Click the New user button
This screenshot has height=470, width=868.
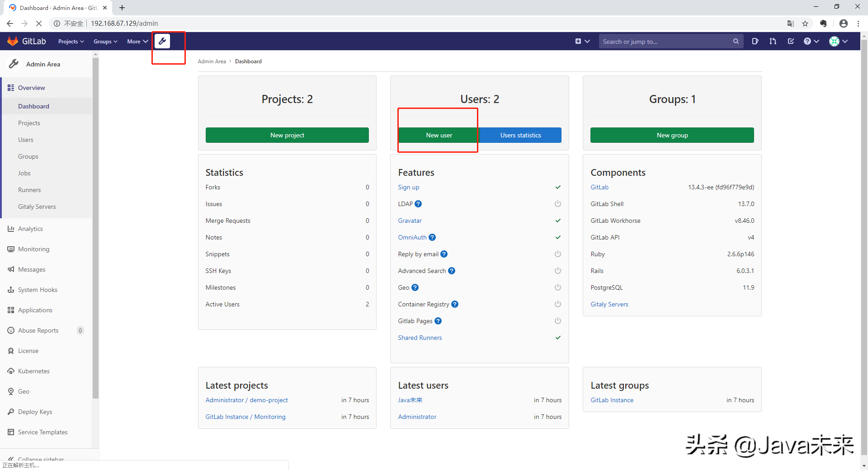point(439,135)
